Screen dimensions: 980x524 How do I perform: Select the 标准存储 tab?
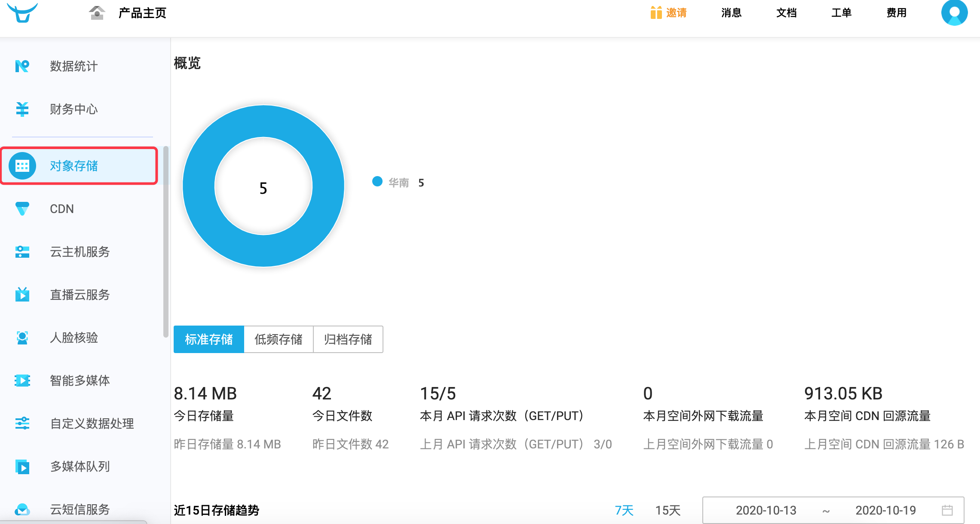coord(209,339)
